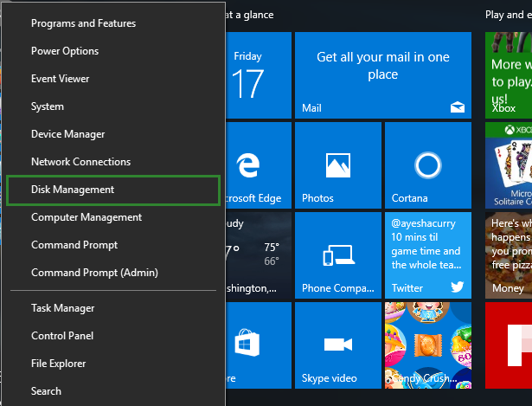
Task: Click the Photos tile picture icon
Action: pyautogui.click(x=338, y=165)
